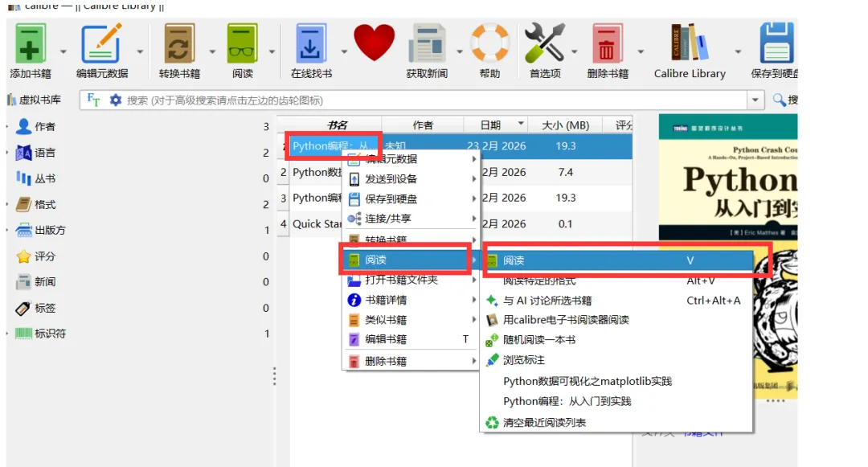Open dropdown arrow next to Read toolbar button
This screenshot has height=467, width=868.
pyautogui.click(x=272, y=51)
